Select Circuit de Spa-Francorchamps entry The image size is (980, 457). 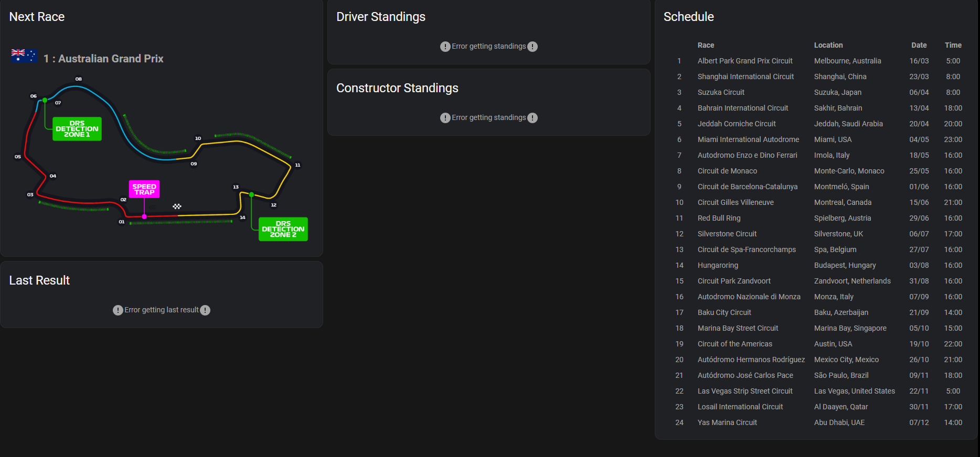click(x=747, y=249)
